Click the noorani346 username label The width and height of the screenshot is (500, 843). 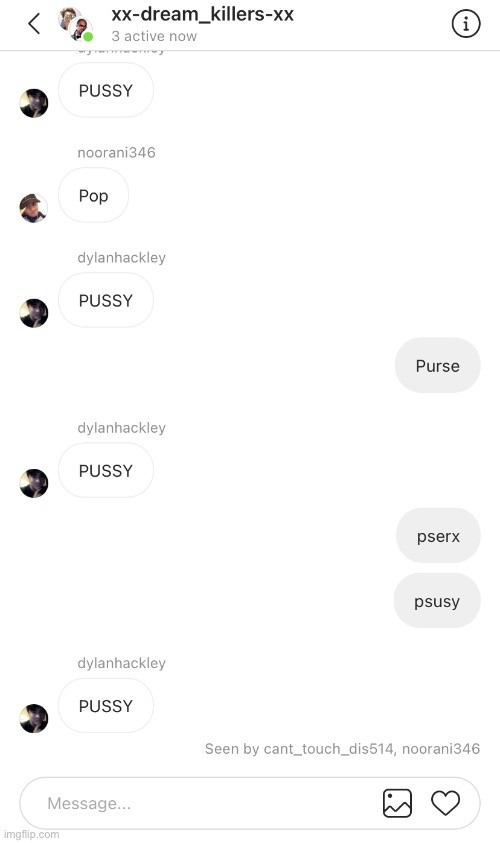(x=116, y=153)
